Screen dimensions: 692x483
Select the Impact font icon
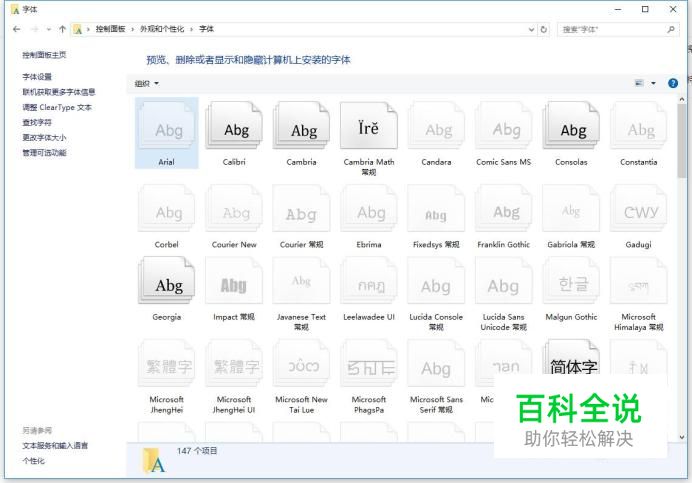point(234,280)
